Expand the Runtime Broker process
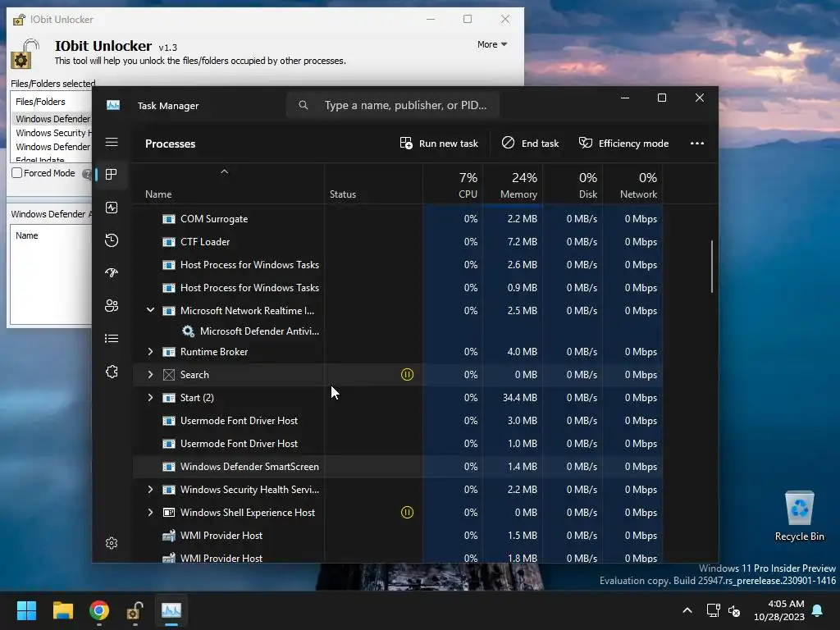 click(x=151, y=351)
